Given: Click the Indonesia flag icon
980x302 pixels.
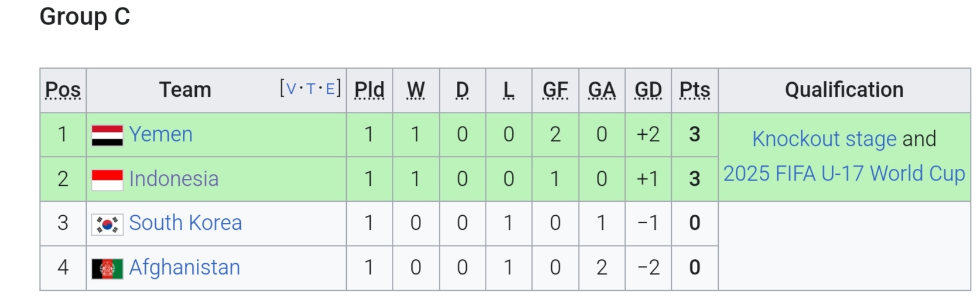Looking at the screenshot, I should (x=107, y=180).
